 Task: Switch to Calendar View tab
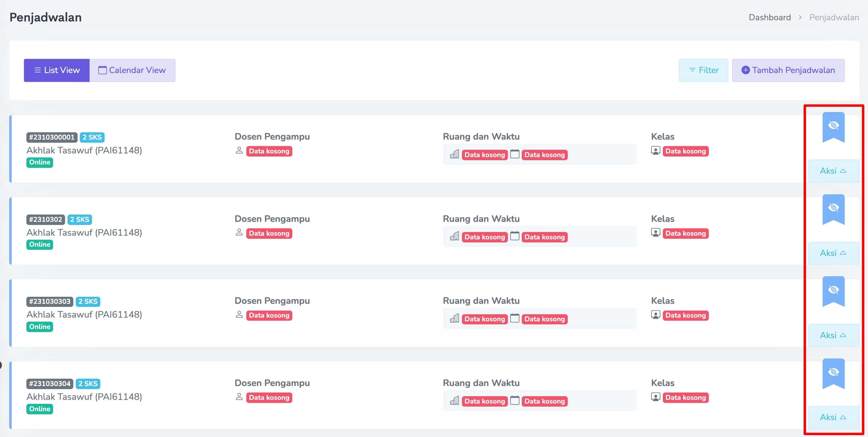click(x=132, y=70)
